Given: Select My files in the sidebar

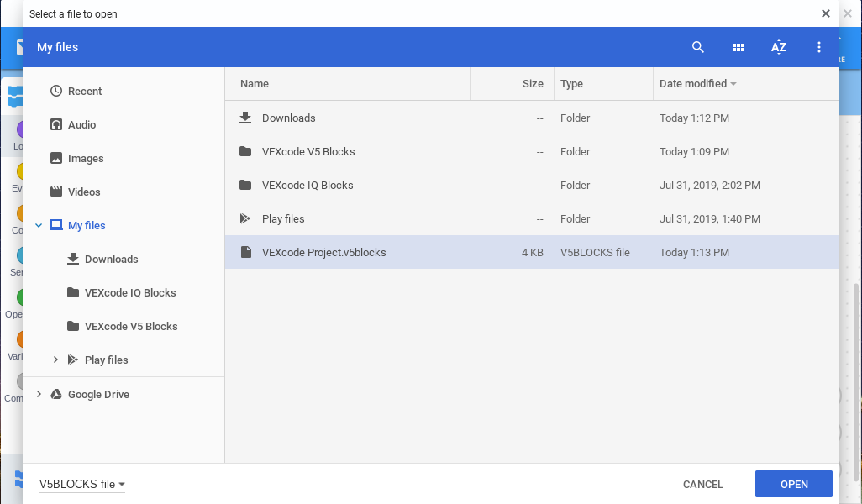Looking at the screenshot, I should click(87, 225).
